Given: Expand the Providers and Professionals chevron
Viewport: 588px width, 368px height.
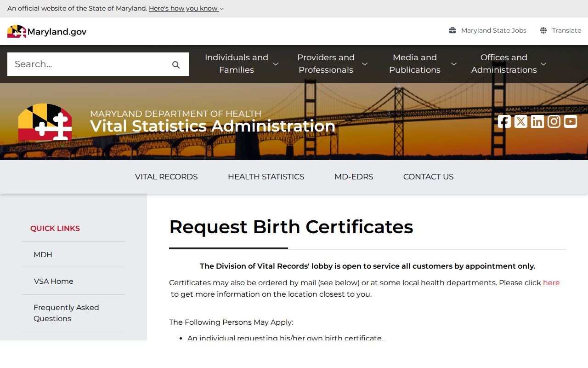Looking at the screenshot, I should point(365,64).
